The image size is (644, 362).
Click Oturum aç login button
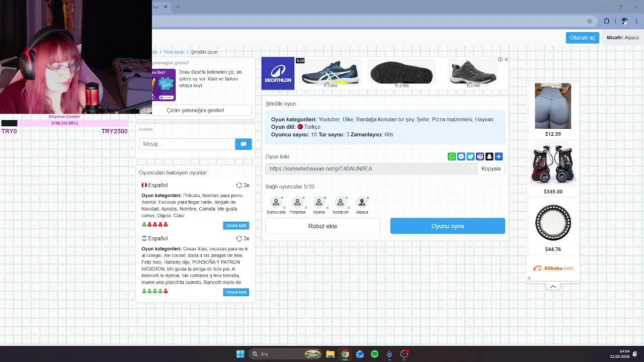[x=582, y=38]
